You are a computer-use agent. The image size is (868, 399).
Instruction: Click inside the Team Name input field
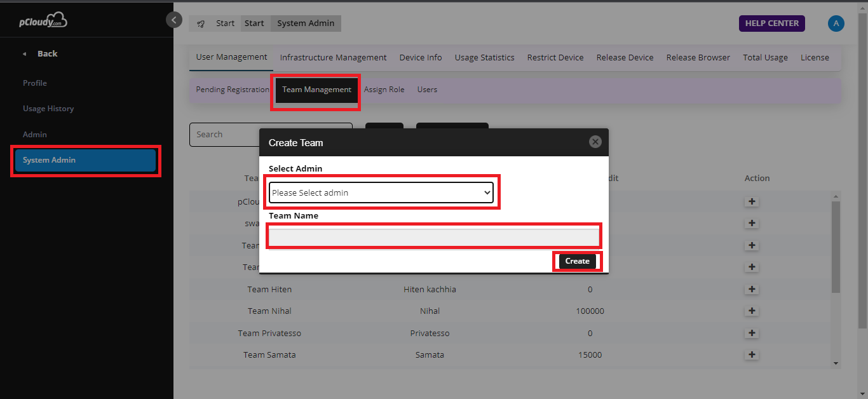(x=434, y=236)
